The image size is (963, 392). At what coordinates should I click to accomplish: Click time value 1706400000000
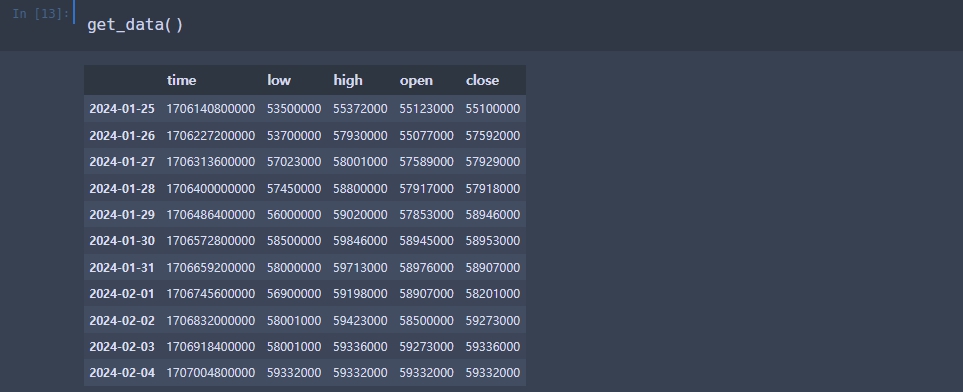[x=211, y=189]
